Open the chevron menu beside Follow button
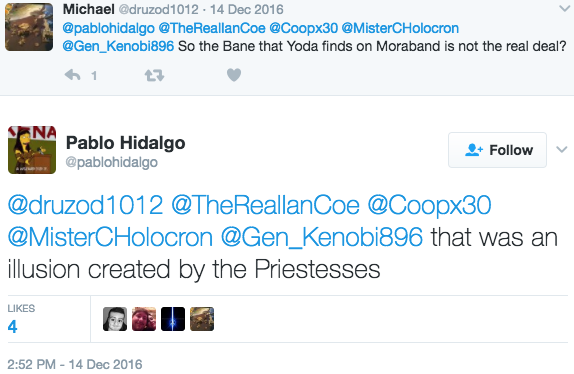The image size is (574, 374). tap(562, 149)
